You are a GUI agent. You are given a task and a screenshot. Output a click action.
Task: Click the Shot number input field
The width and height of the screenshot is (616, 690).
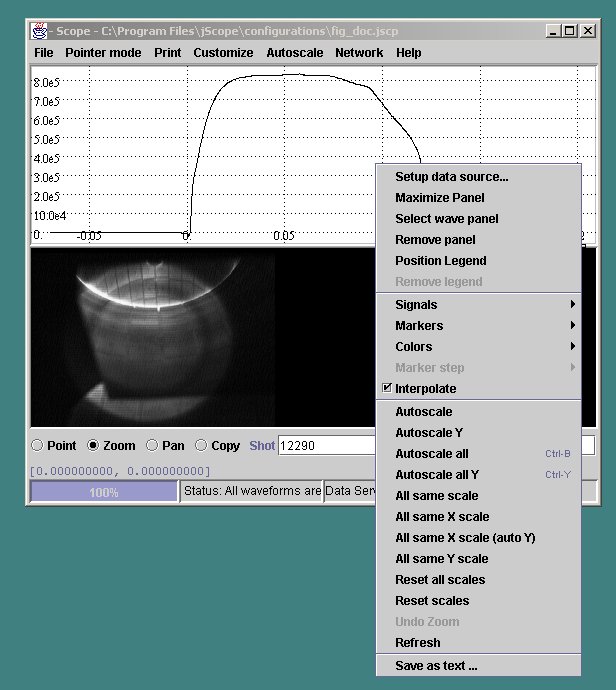tap(325, 446)
